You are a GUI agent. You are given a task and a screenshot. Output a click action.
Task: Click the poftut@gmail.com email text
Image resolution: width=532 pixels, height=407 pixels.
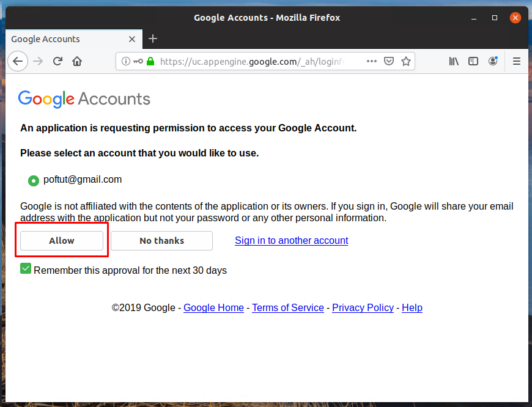point(83,180)
